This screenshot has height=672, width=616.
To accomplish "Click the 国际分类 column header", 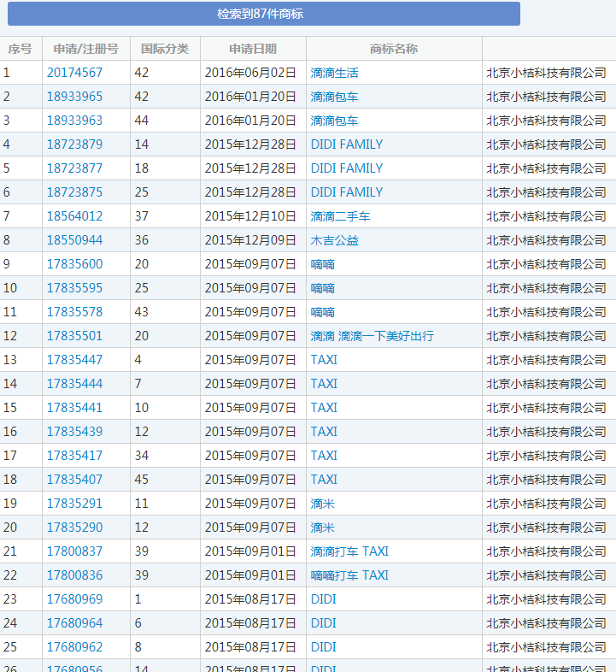I will [165, 49].
